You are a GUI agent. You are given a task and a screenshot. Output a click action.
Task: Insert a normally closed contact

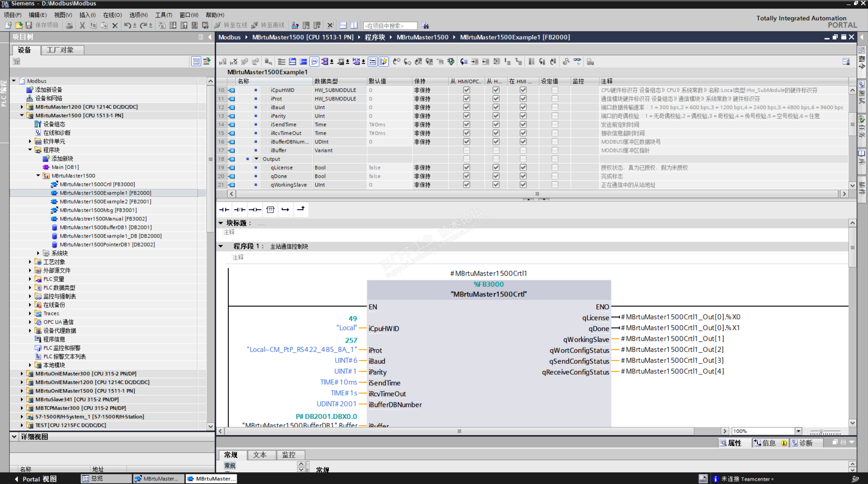click(240, 210)
